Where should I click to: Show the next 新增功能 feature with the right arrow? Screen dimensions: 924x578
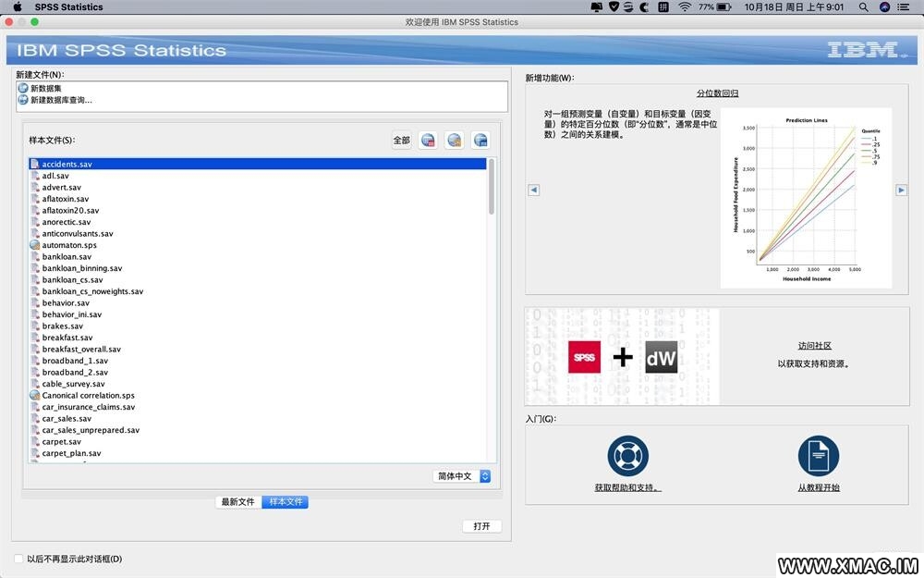(901, 190)
